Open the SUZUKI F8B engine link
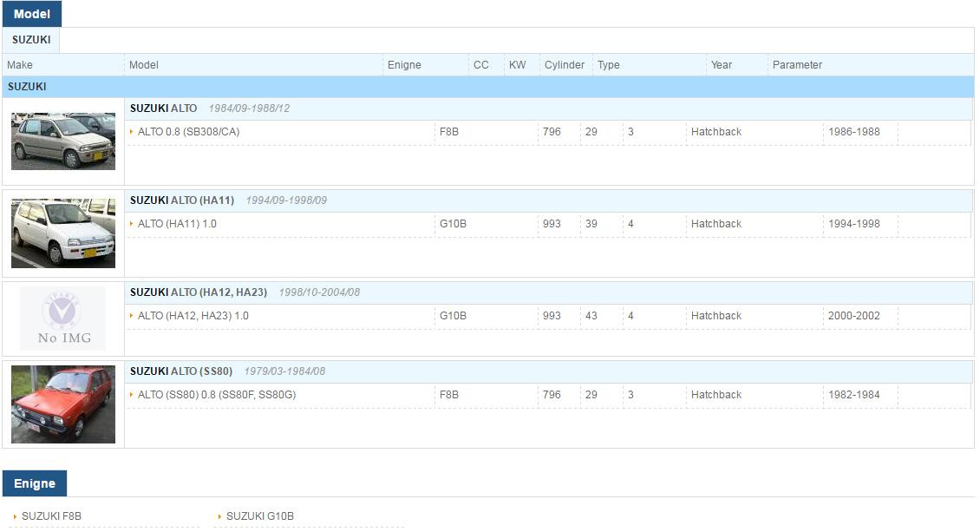This screenshot has height=532, width=980. 51,516
